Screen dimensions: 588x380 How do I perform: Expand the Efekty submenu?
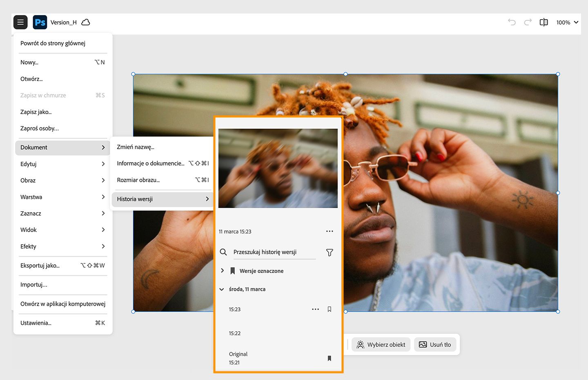(x=63, y=246)
